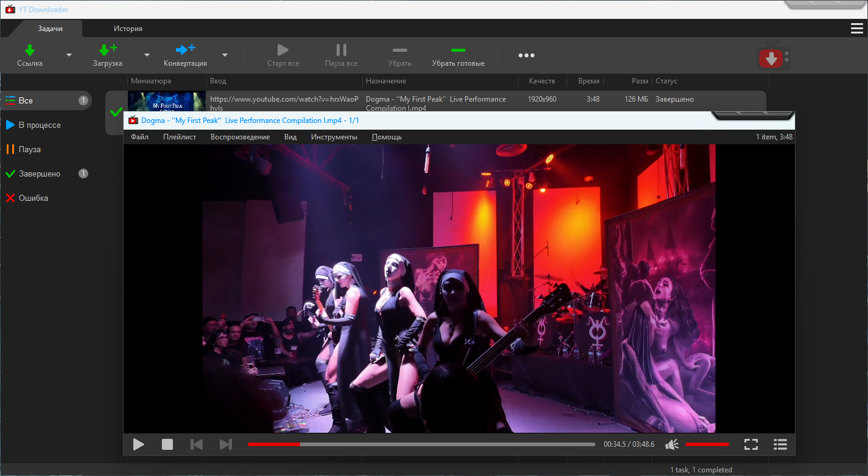
Task: Open the Воспроизведение menu
Action: [240, 137]
